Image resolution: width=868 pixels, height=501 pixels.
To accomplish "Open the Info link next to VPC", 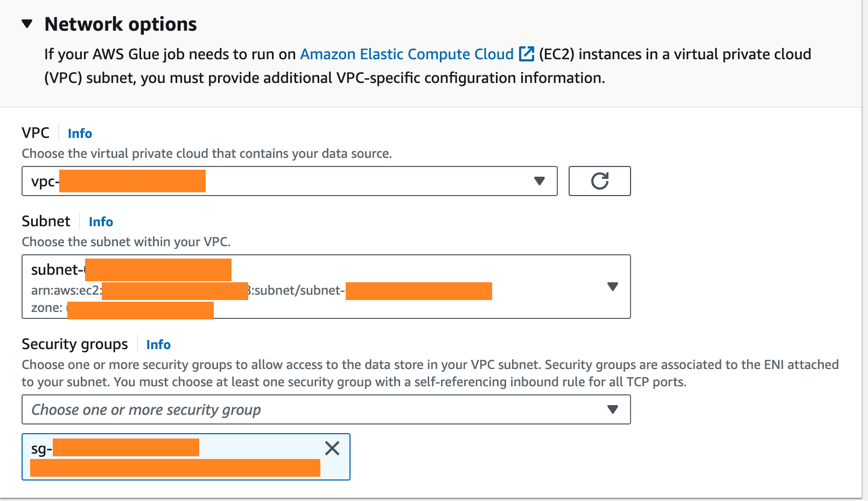I will 80,134.
